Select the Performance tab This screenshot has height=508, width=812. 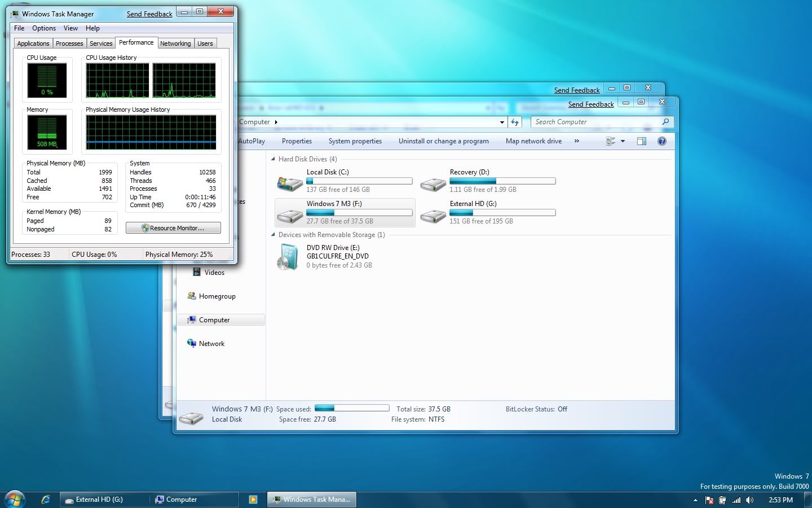click(x=136, y=42)
